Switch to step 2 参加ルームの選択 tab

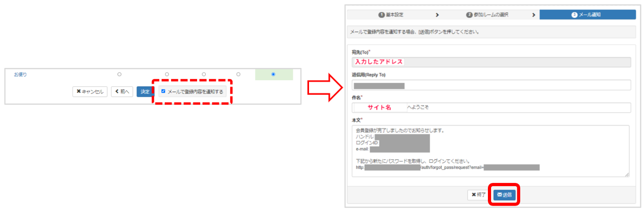tap(487, 15)
